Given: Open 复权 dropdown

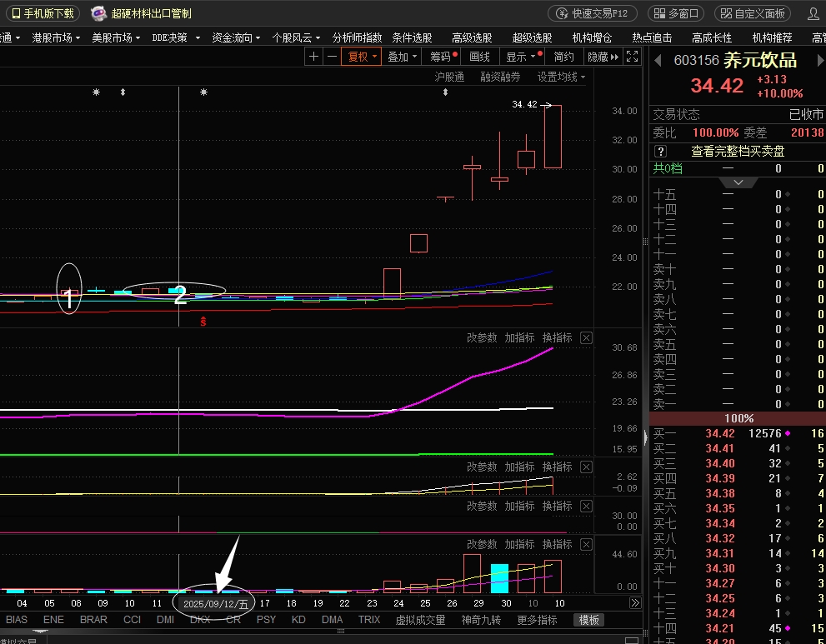Looking at the screenshot, I should 362,57.
